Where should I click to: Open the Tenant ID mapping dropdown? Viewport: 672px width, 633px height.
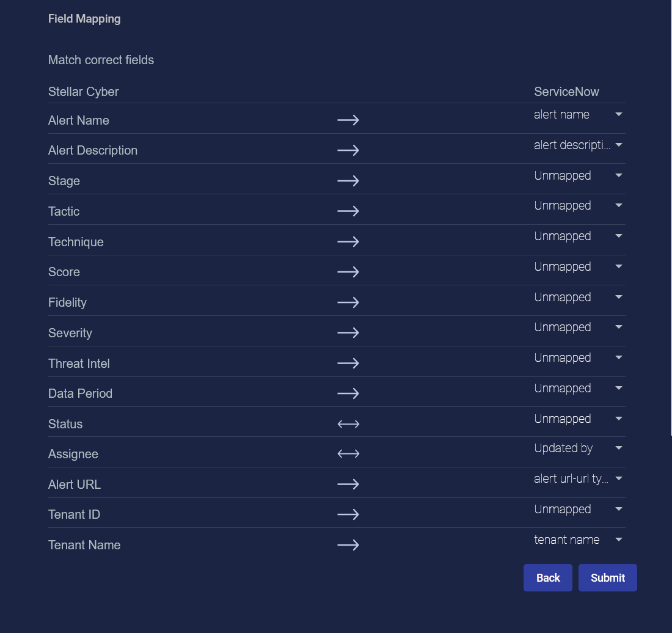pyautogui.click(x=578, y=509)
